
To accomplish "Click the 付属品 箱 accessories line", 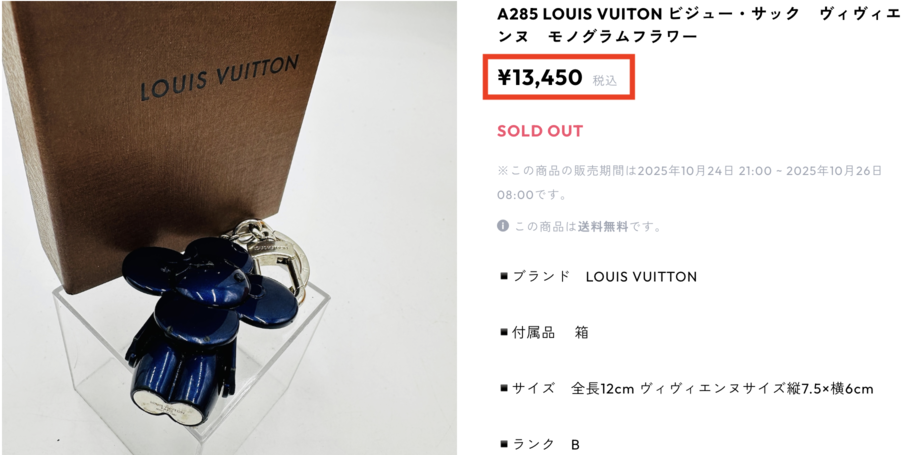I will coord(544,333).
